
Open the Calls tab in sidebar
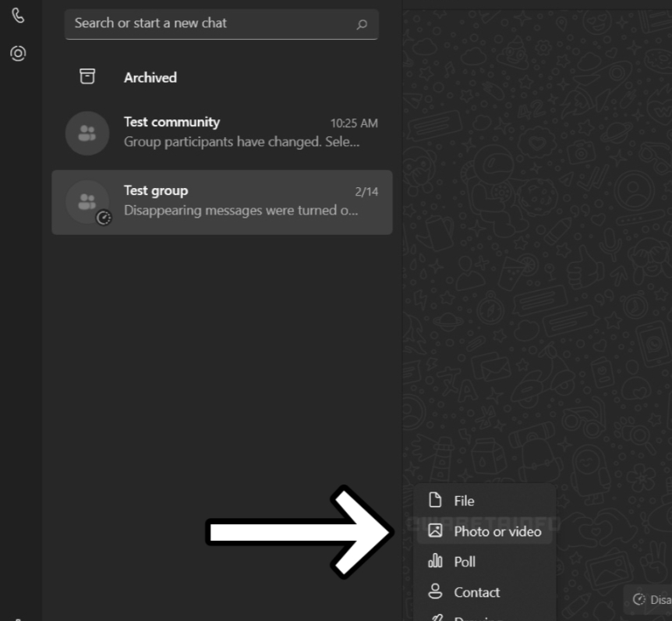pyautogui.click(x=18, y=16)
